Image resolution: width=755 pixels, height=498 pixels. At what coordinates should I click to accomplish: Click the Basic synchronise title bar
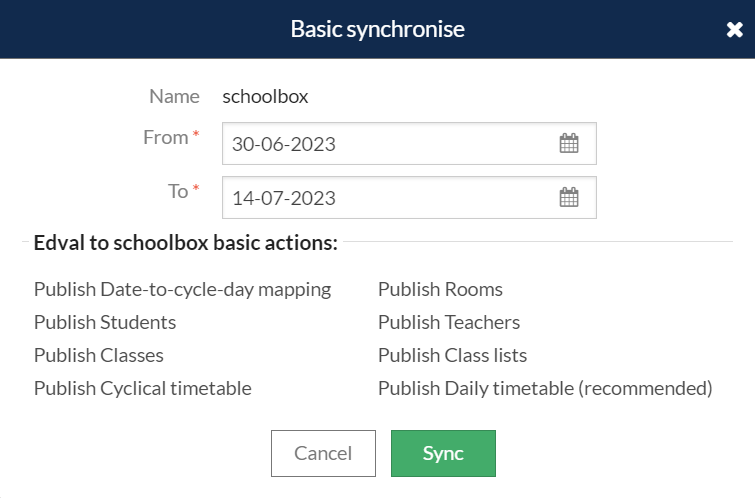(378, 29)
